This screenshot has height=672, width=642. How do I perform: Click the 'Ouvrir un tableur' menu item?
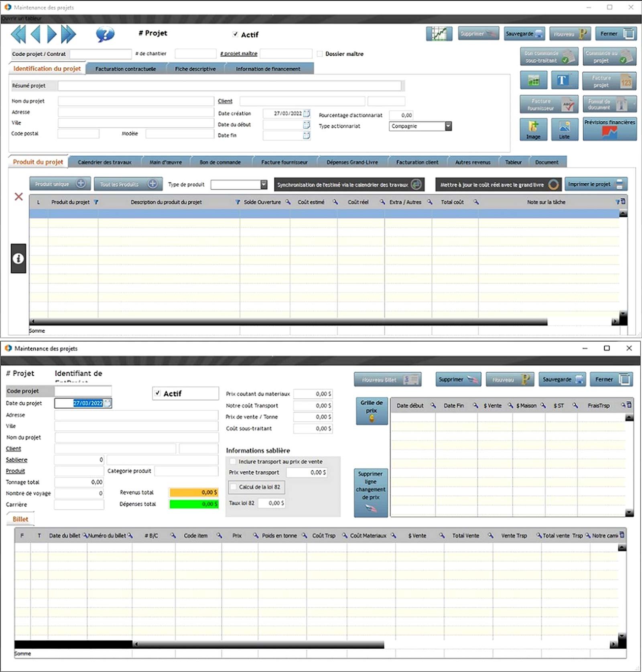click(x=22, y=18)
